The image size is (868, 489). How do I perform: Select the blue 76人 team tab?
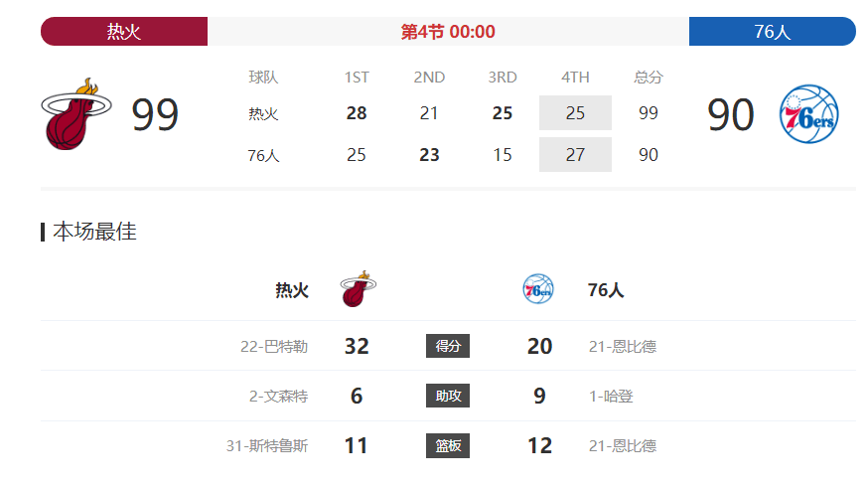click(773, 32)
